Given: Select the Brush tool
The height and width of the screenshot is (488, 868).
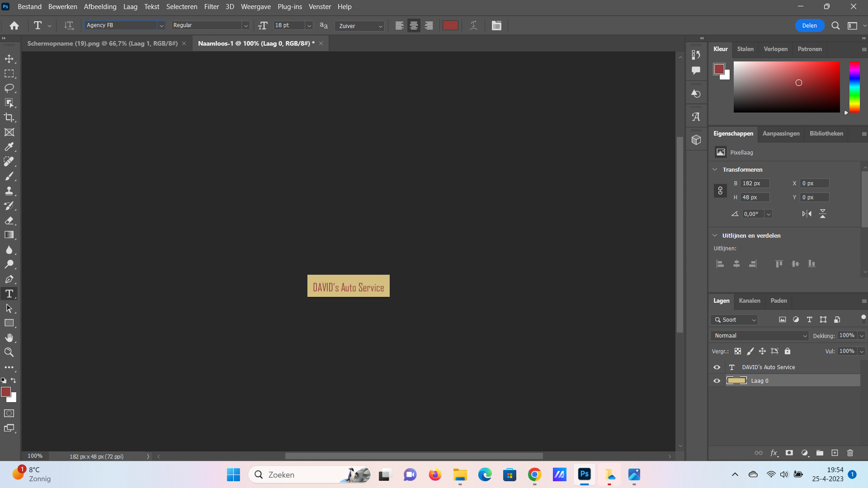Looking at the screenshot, I should pos(9,176).
